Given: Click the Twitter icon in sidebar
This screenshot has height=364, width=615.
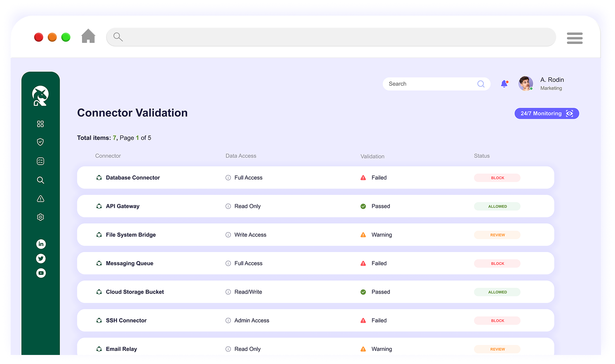Looking at the screenshot, I should 41,259.
